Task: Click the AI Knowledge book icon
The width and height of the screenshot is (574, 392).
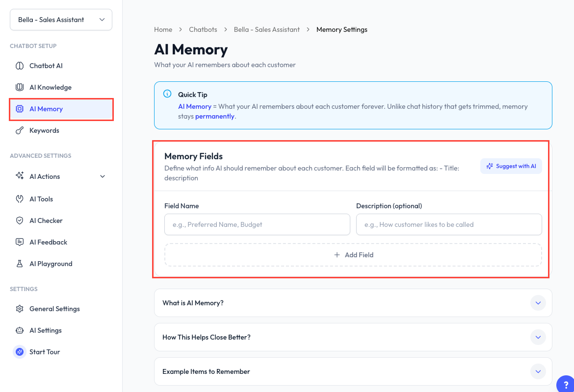Action: 20,87
